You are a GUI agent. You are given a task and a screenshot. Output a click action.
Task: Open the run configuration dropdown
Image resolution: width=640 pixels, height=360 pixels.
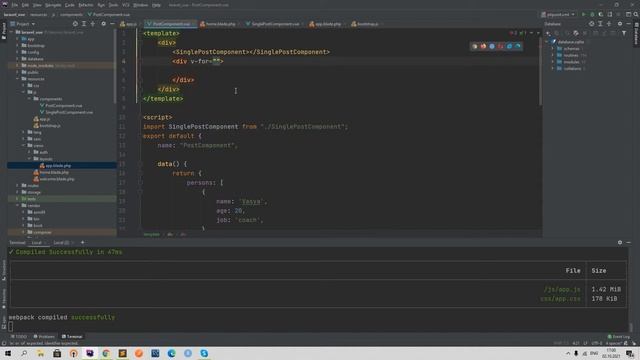pos(558,14)
